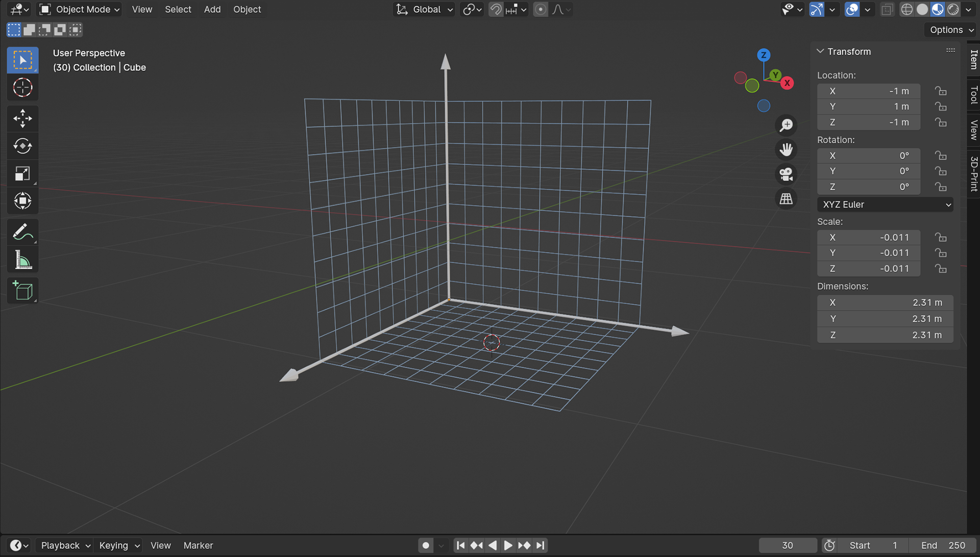The height and width of the screenshot is (557, 980).
Task: Set selection mode to Intersect
Action: [x=75, y=30]
